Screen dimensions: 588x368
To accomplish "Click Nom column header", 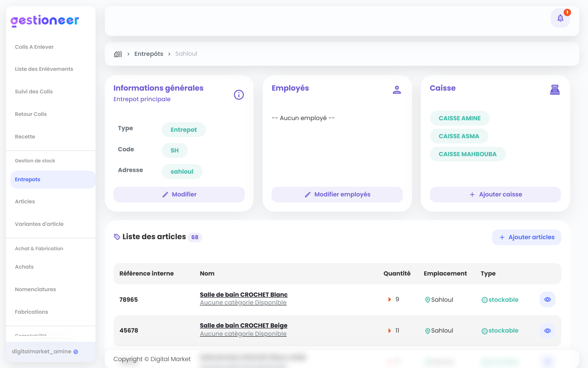I will (207, 273).
